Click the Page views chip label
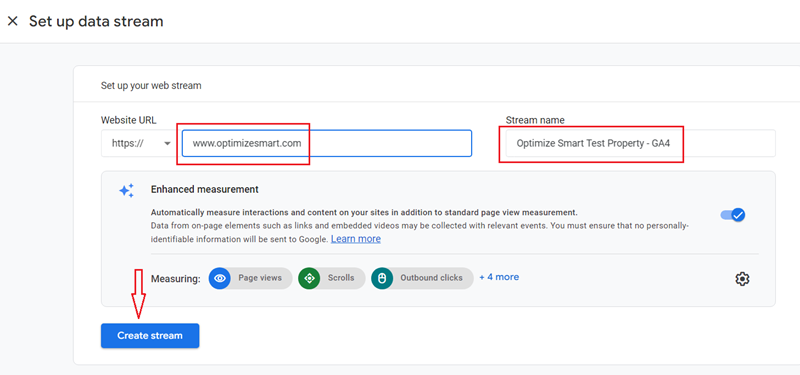This screenshot has width=800, height=375. tap(260, 278)
